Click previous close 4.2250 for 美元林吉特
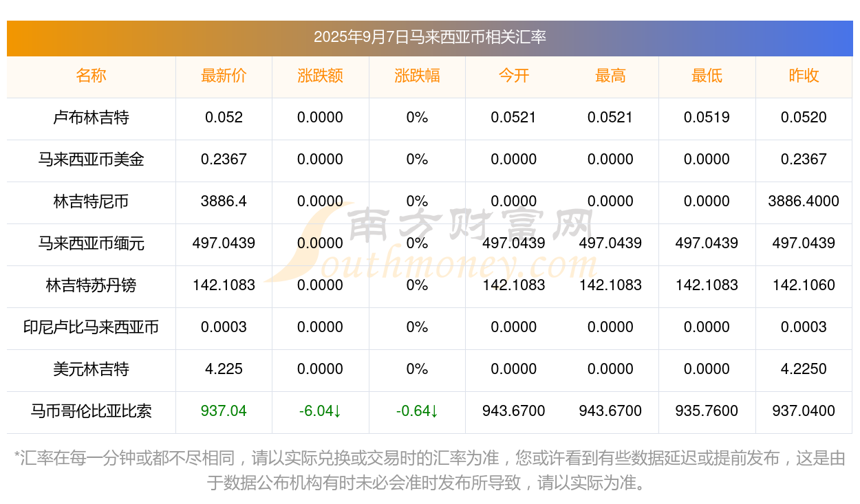 tap(804, 369)
